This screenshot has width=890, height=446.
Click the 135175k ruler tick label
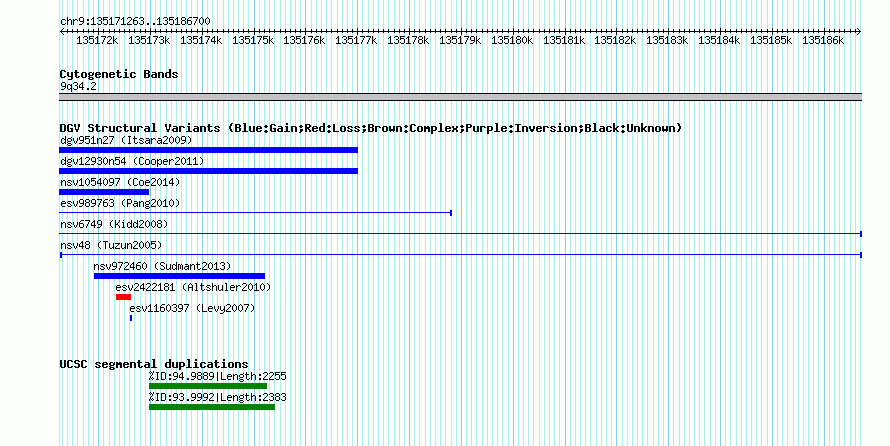tap(253, 40)
